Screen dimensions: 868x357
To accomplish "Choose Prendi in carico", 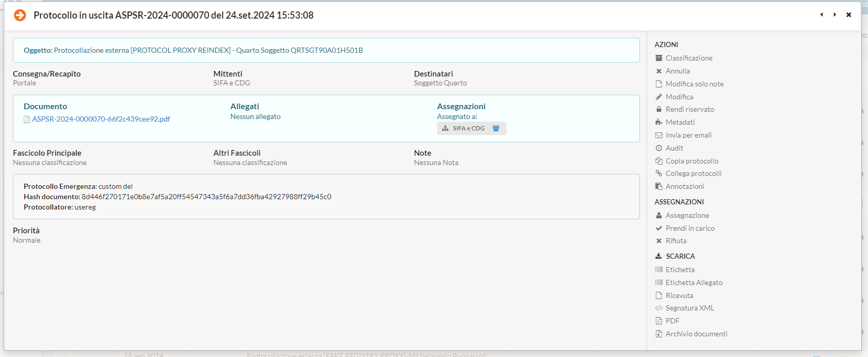I will (x=690, y=228).
